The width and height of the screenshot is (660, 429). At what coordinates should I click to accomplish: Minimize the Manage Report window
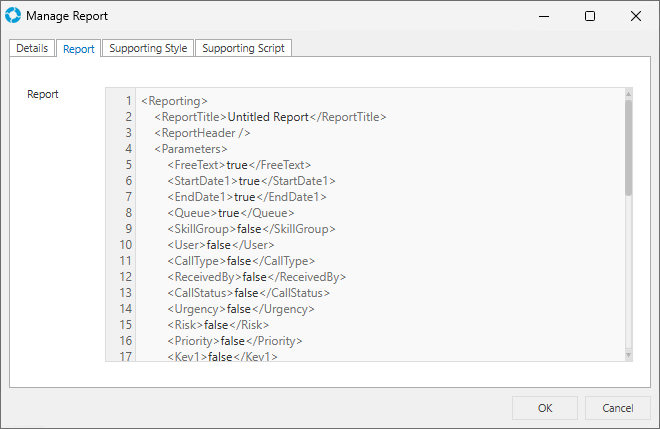(x=544, y=16)
